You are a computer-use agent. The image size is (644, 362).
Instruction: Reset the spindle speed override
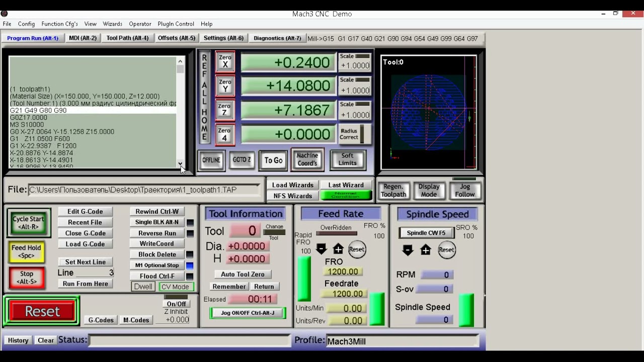(446, 250)
